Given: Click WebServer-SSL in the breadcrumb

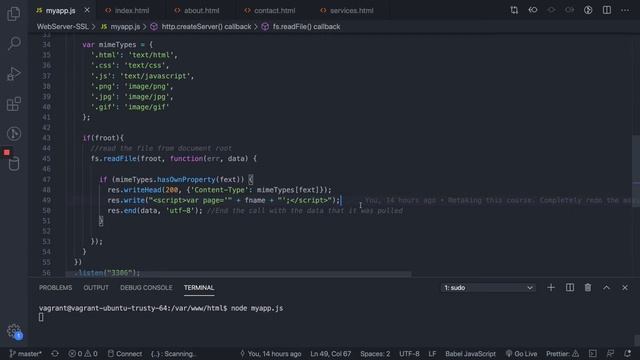Looking at the screenshot, I should 62,27.
